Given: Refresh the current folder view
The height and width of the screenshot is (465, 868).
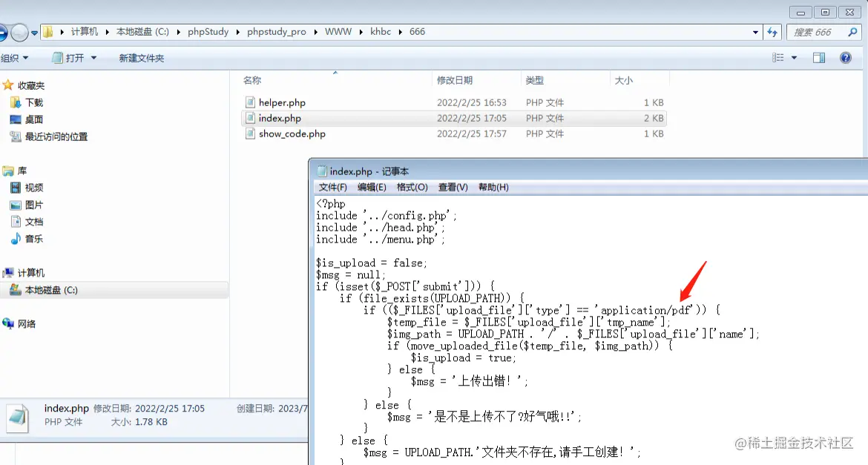Looking at the screenshot, I should click(772, 32).
